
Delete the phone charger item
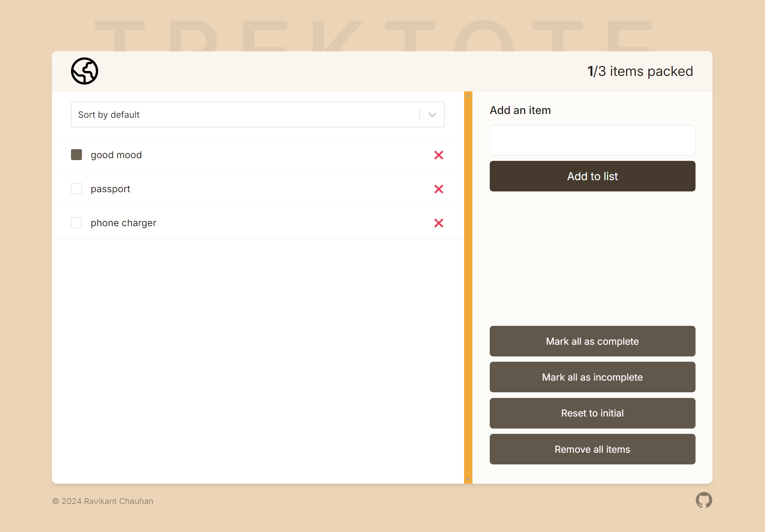tap(438, 223)
